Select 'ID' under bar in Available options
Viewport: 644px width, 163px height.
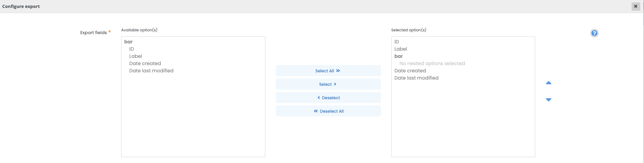point(131,49)
